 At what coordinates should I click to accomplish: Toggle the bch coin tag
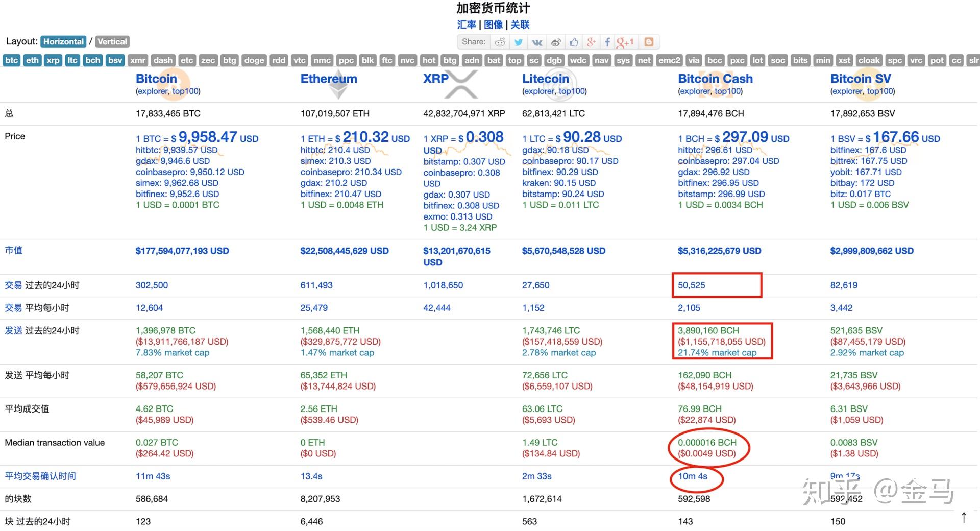point(93,60)
